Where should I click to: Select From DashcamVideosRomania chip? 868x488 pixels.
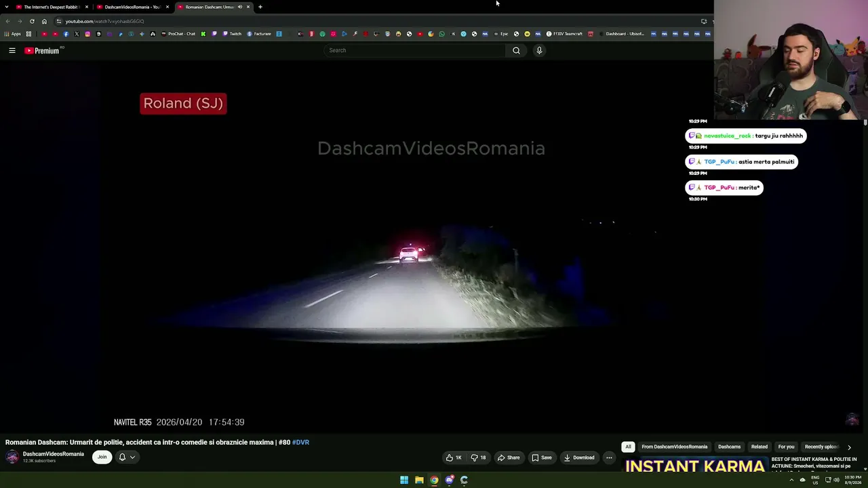tap(674, 447)
